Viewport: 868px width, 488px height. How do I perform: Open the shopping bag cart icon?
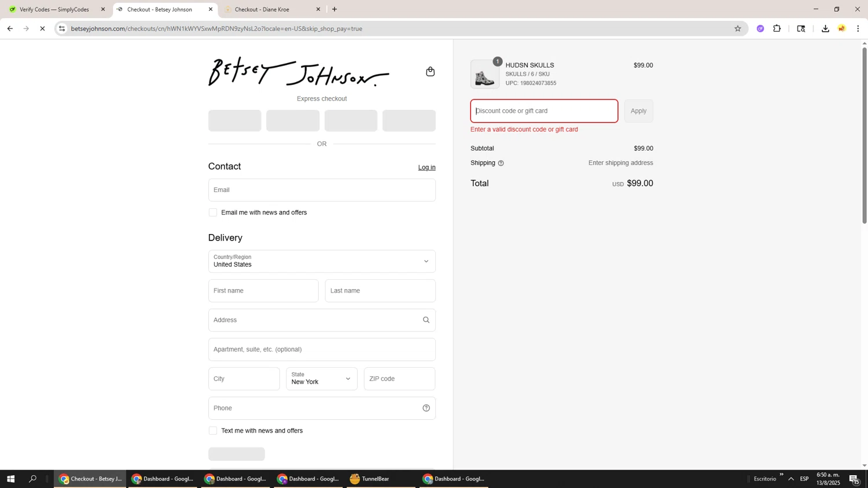point(430,72)
